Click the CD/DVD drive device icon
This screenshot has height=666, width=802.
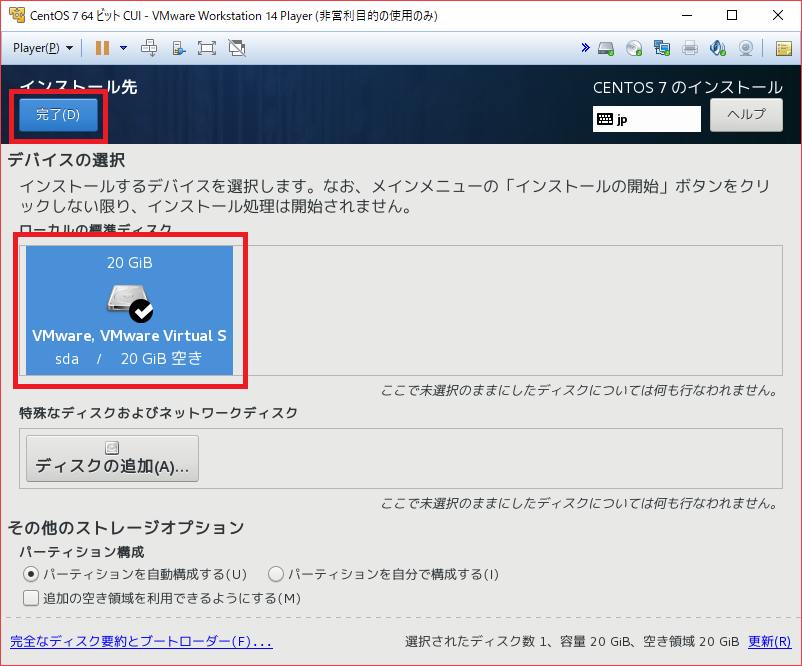[x=634, y=49]
